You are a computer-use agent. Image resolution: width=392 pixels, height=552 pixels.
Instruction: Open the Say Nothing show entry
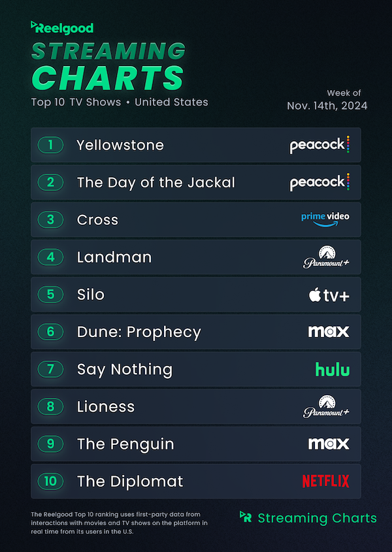[125, 369]
